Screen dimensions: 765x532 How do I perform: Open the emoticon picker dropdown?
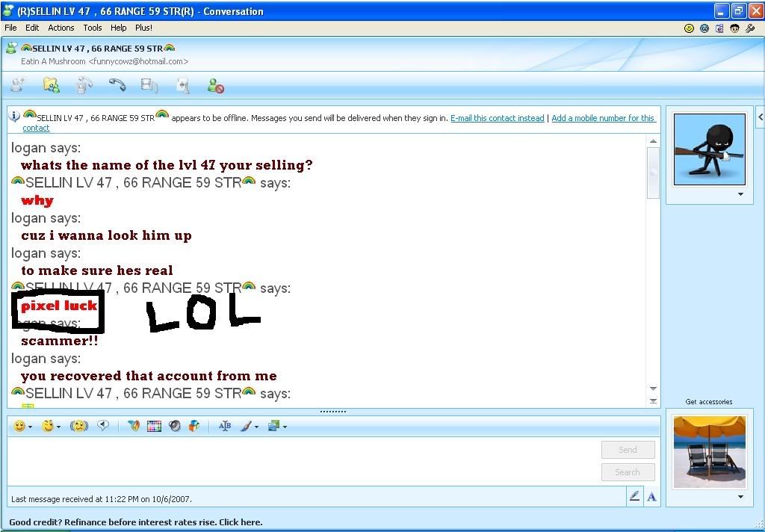(30, 427)
